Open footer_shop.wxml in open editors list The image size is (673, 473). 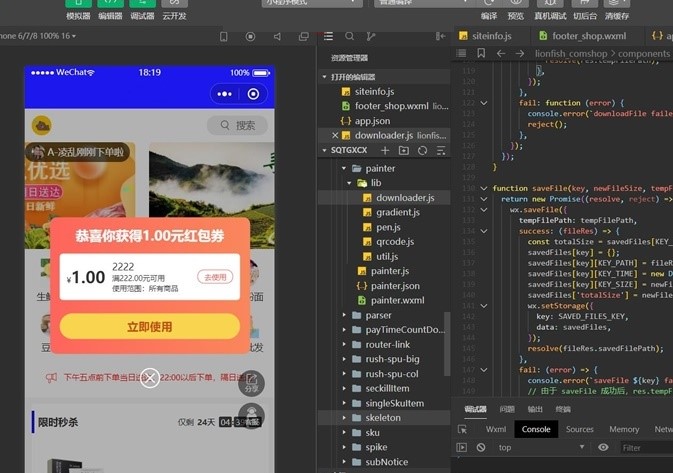(x=384, y=106)
